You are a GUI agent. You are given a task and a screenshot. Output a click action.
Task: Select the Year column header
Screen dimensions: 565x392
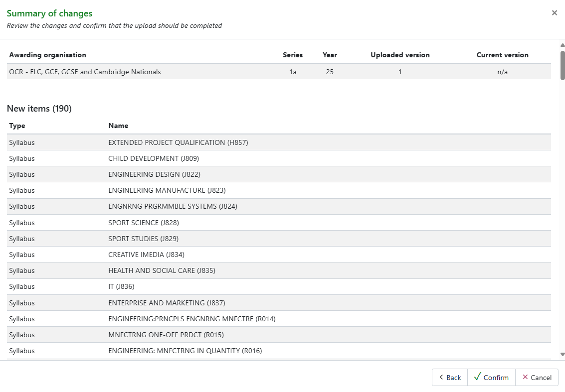[x=330, y=55]
